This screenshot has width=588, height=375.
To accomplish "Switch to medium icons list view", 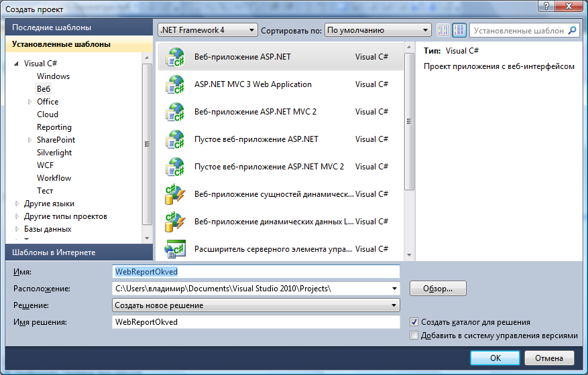I will tap(459, 30).
